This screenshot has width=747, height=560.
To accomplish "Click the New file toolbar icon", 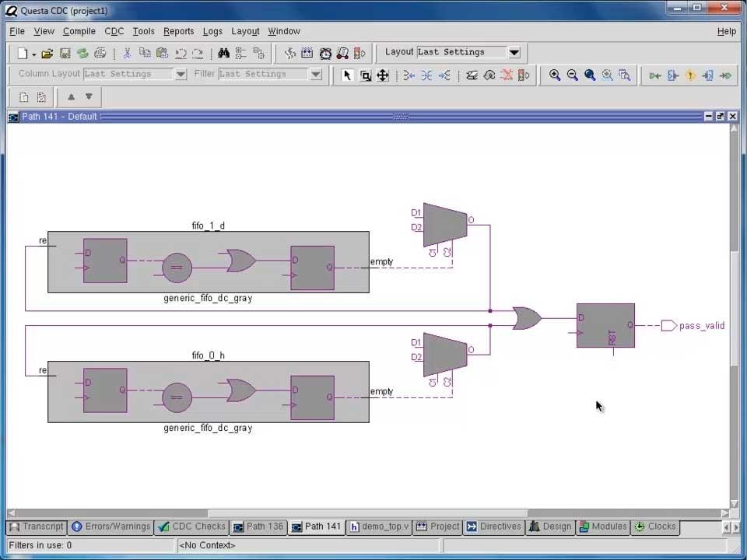I will pyautogui.click(x=23, y=54).
